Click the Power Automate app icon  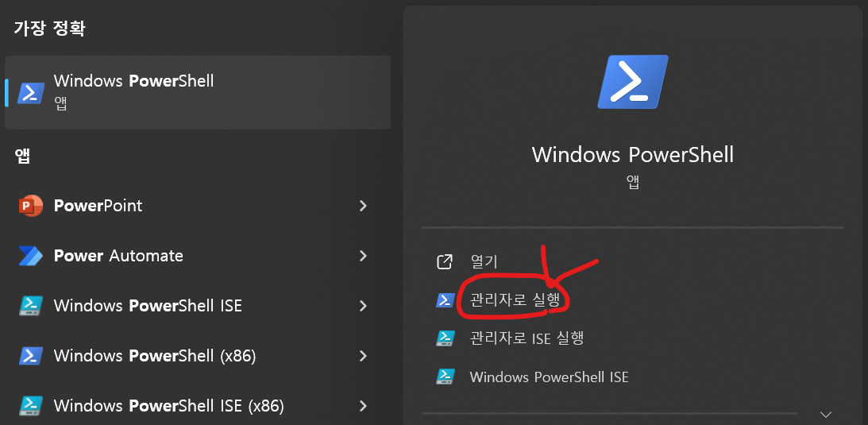point(31,256)
